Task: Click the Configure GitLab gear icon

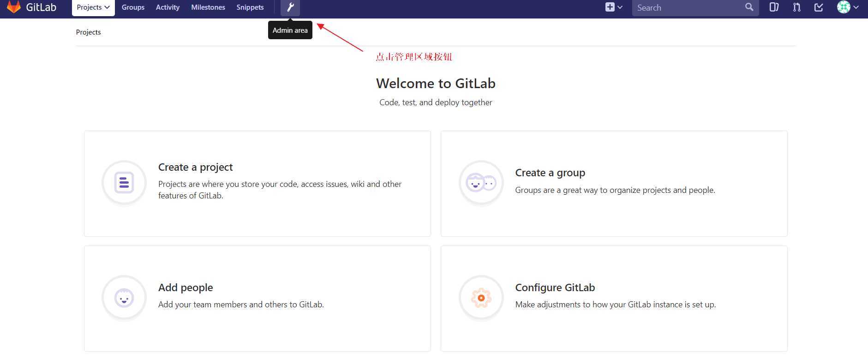Action: click(481, 298)
